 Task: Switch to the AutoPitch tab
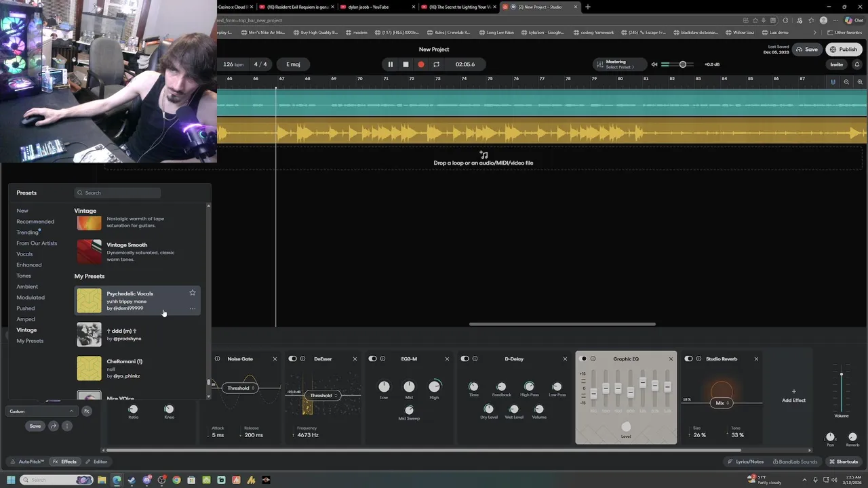point(27,462)
